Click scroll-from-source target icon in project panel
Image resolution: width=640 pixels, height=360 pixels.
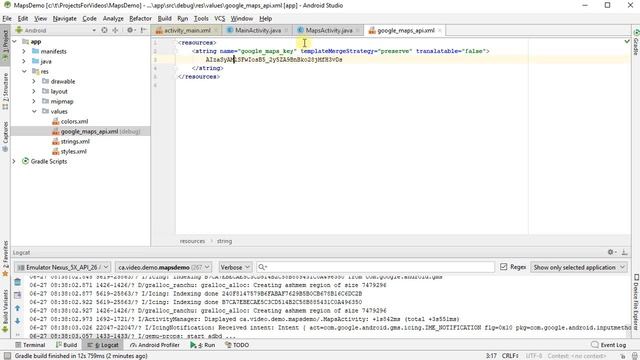(x=104, y=30)
